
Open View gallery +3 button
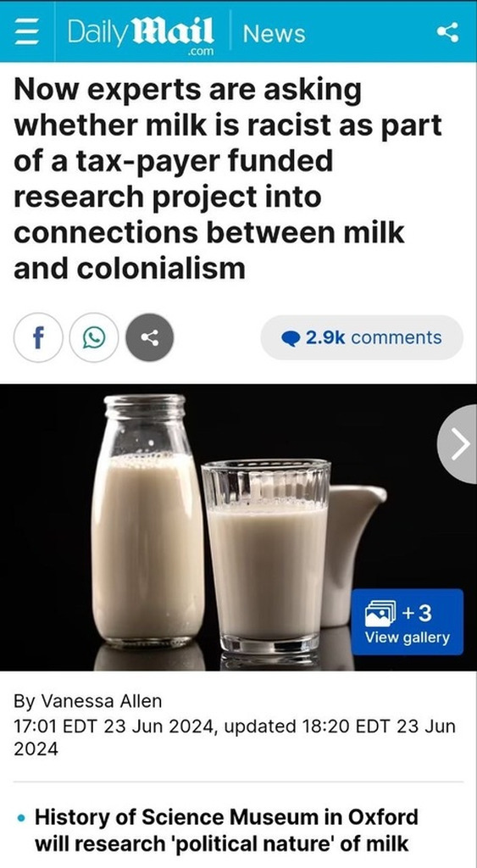(x=407, y=621)
